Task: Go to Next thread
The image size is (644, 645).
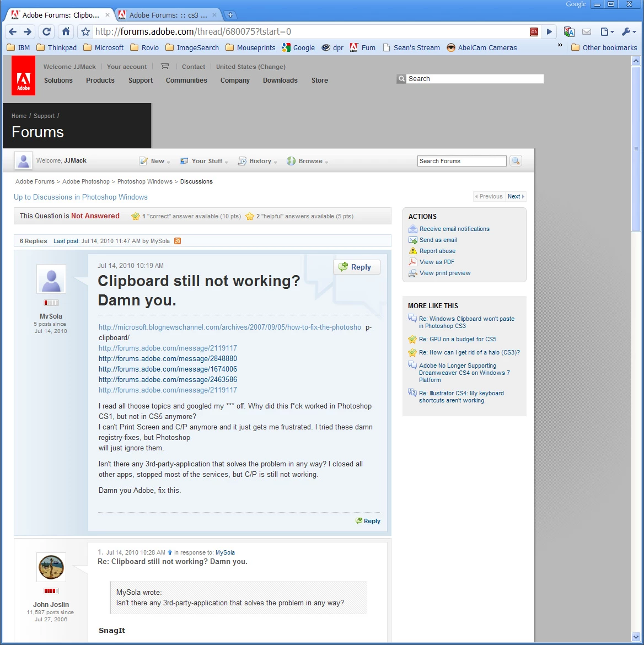Action: pyautogui.click(x=516, y=197)
